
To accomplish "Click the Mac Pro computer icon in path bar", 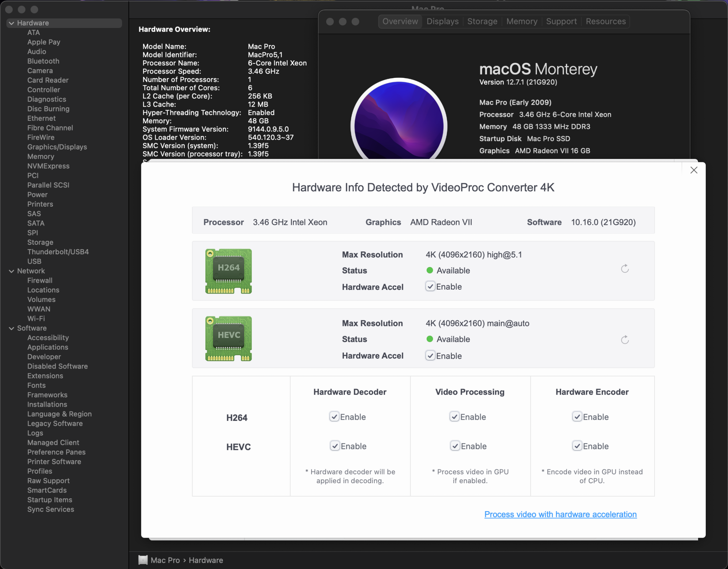I will tap(143, 560).
